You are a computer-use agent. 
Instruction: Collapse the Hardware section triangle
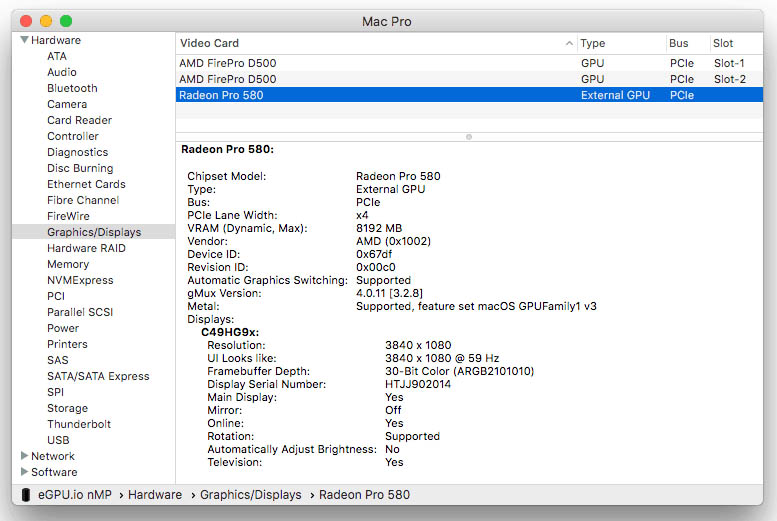(x=24, y=40)
